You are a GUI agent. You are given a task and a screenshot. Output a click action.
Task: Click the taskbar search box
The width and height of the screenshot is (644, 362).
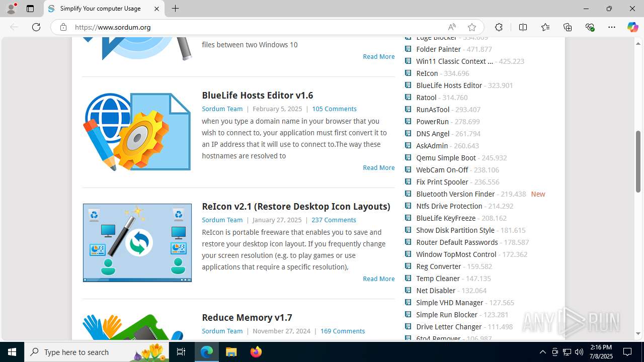pyautogui.click(x=97, y=352)
